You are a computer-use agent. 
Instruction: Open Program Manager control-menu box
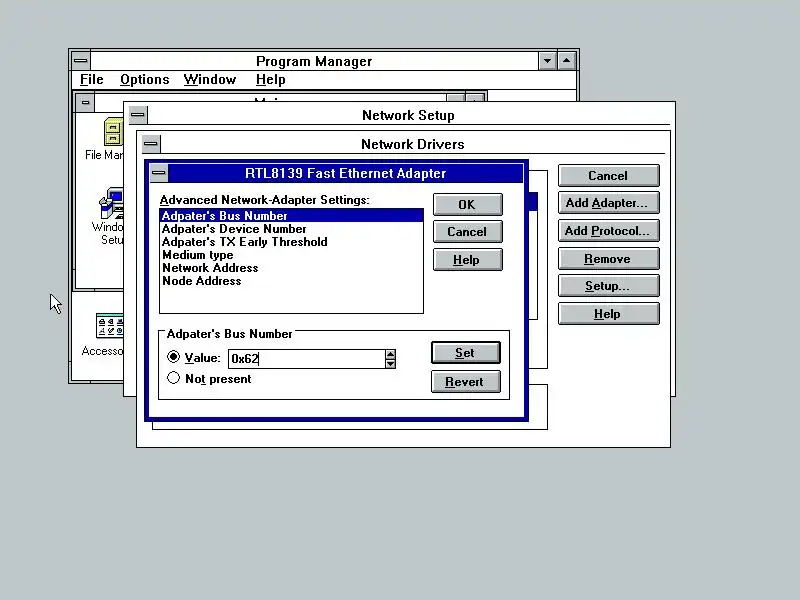coord(81,61)
